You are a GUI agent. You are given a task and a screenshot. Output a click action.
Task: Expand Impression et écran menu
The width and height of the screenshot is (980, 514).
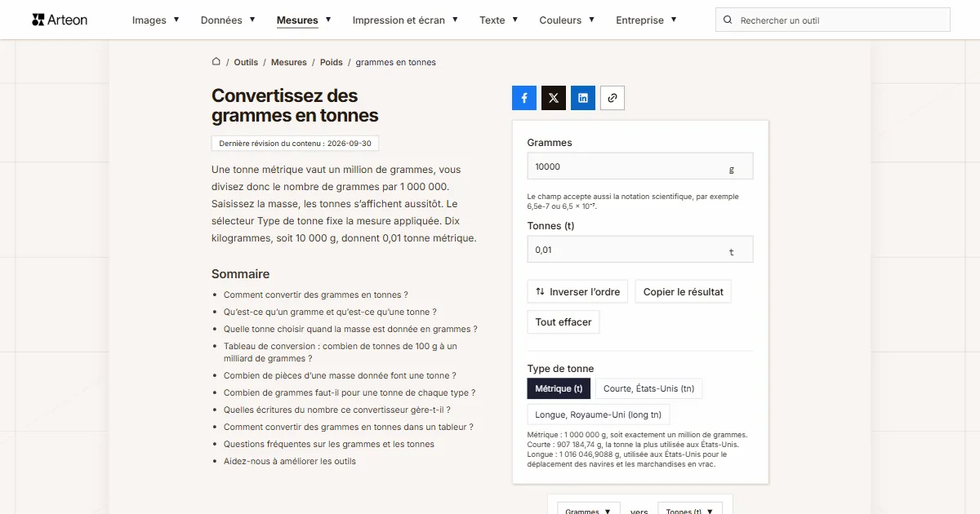405,20
